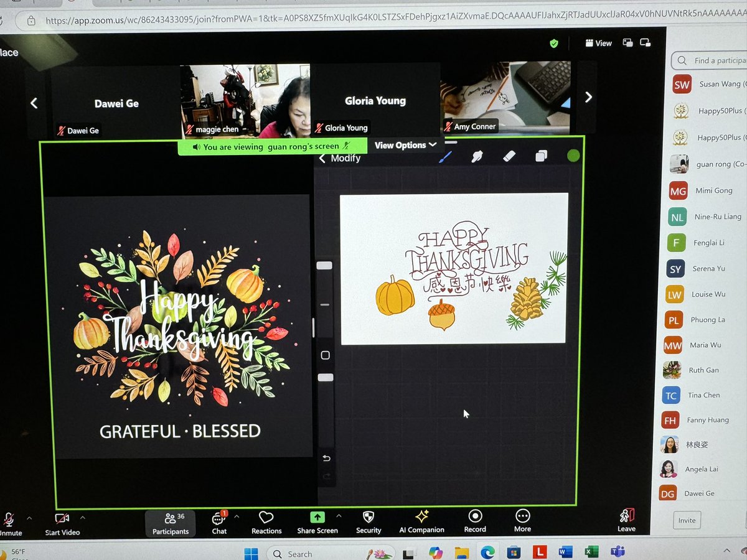The image size is (747, 560).
Task: Open File Explorer from the taskbar
Action: [461, 553]
